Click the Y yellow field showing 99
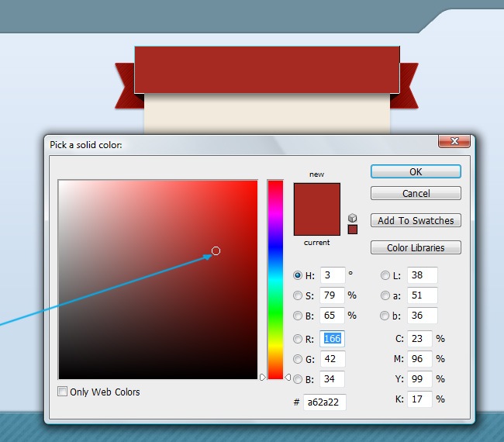 coord(419,379)
